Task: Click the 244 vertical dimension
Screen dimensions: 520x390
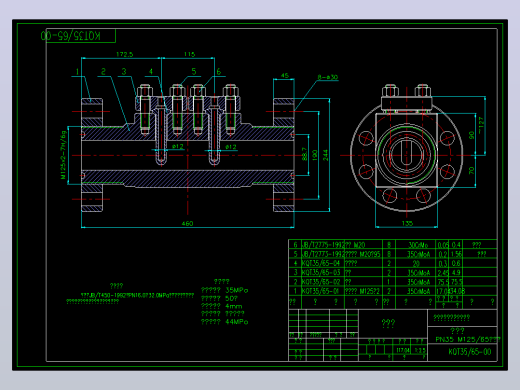Action: click(x=325, y=155)
